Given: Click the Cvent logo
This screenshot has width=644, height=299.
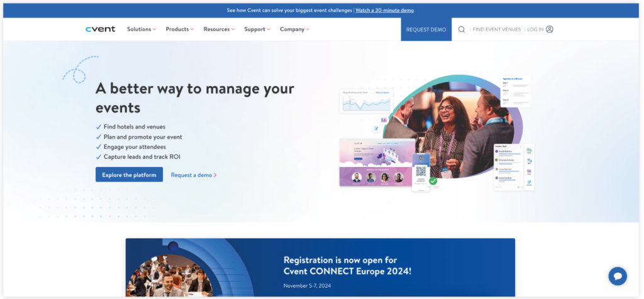Looking at the screenshot, I should coord(100,29).
